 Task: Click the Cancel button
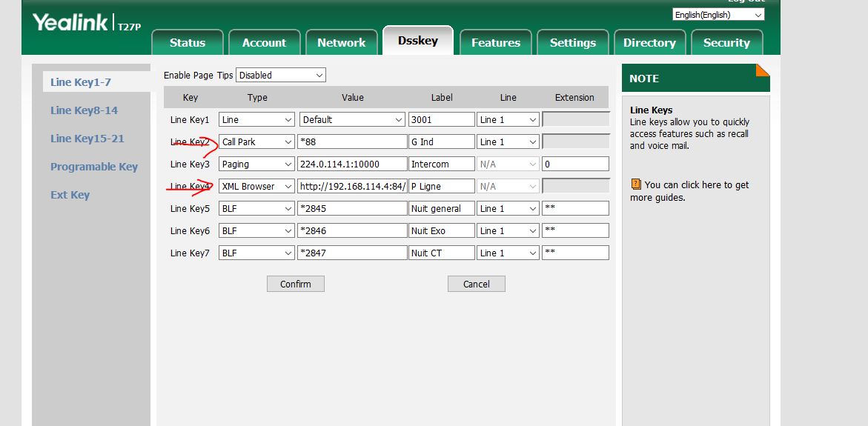coord(476,284)
